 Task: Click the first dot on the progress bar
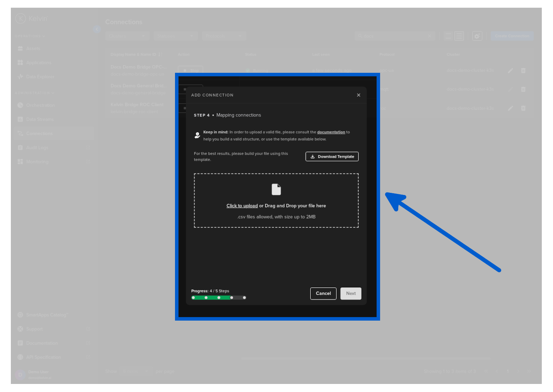(x=194, y=298)
